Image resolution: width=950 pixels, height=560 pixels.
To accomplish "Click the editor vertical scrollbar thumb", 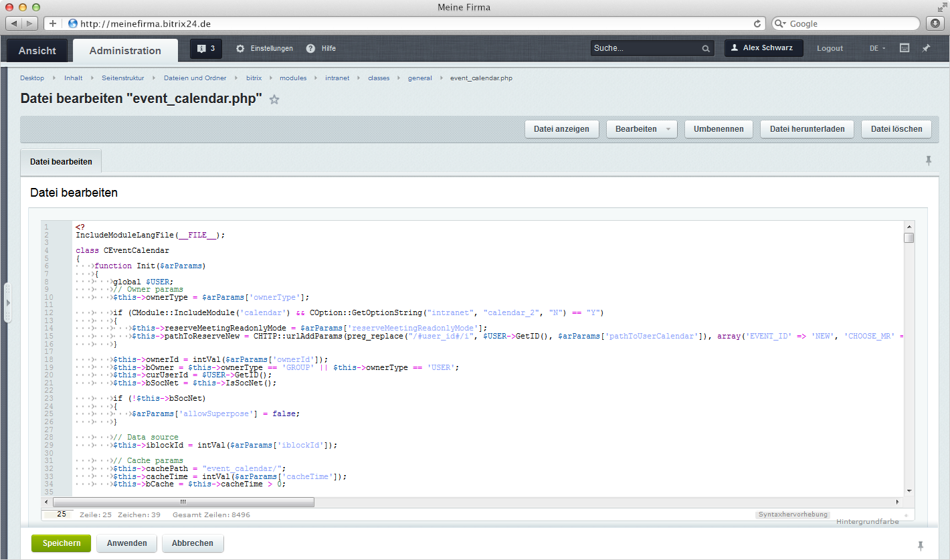I will (909, 238).
